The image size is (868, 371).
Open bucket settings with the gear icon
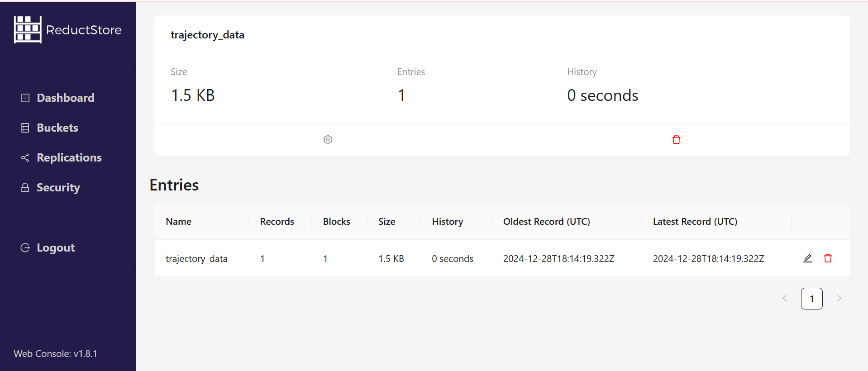point(328,140)
